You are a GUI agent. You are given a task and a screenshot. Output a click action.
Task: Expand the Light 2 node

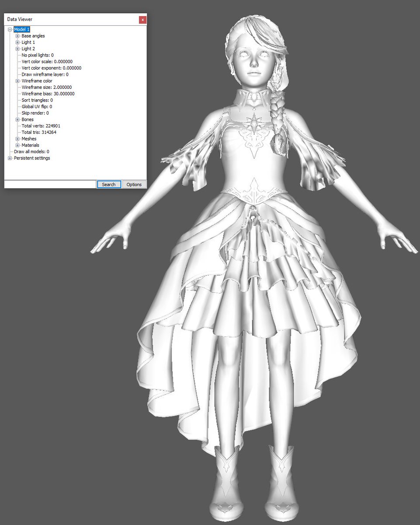point(17,49)
